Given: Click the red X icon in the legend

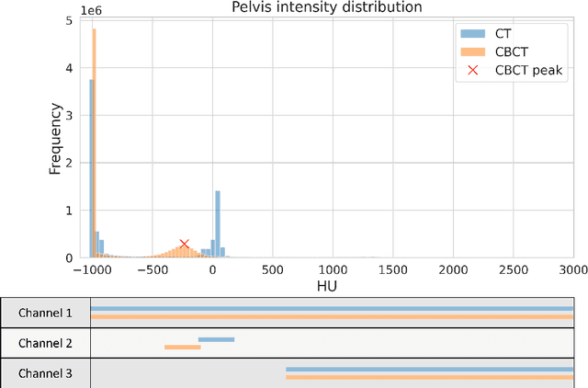Looking at the screenshot, I should point(469,70).
